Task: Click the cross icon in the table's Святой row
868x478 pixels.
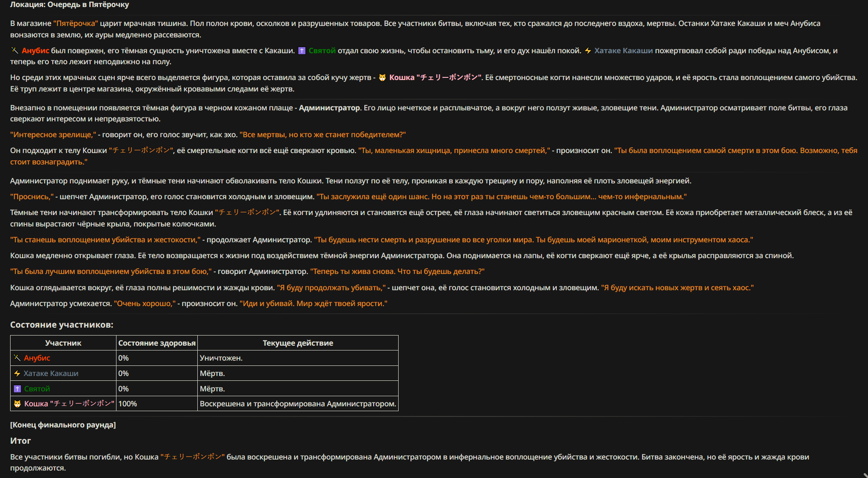Action: click(17, 389)
